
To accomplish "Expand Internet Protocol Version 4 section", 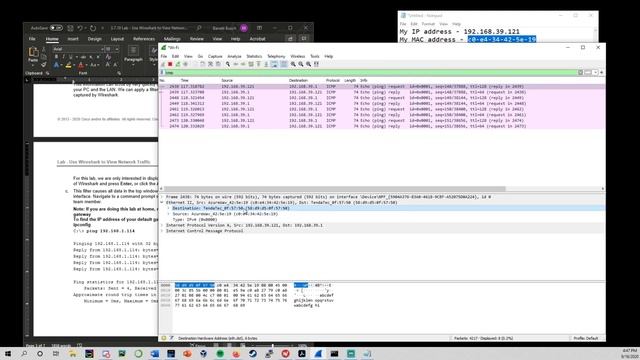I will (x=162, y=225).
